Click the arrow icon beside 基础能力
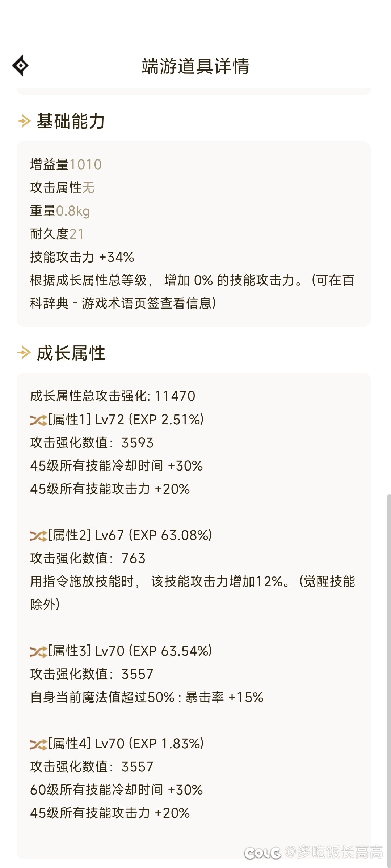This screenshot has width=391, height=868. (24, 121)
